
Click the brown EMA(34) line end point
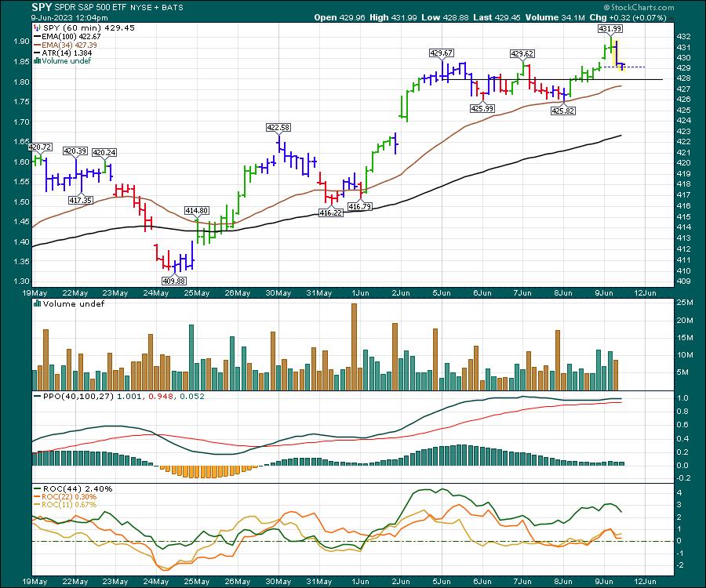click(621, 86)
